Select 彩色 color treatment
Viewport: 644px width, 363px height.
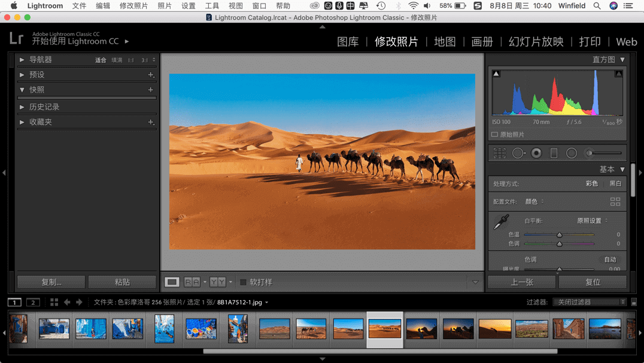pos(592,184)
